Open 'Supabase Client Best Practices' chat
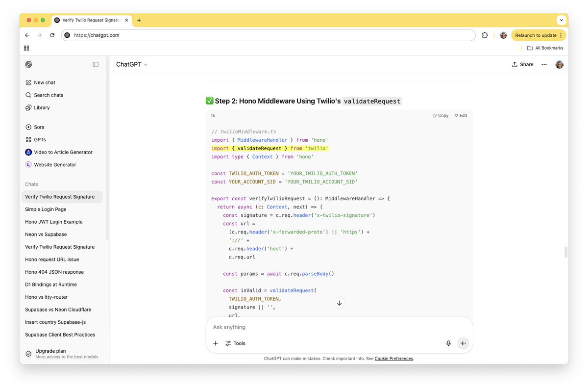The width and height of the screenshot is (588, 390). tap(62, 335)
